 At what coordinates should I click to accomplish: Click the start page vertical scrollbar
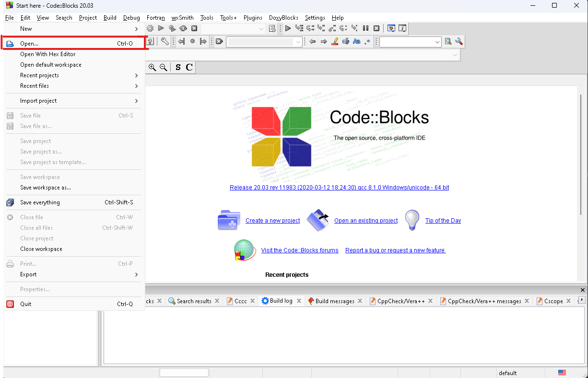(581, 154)
